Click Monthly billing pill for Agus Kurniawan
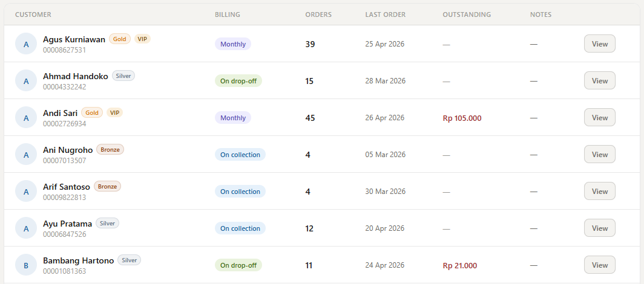 [x=233, y=44]
